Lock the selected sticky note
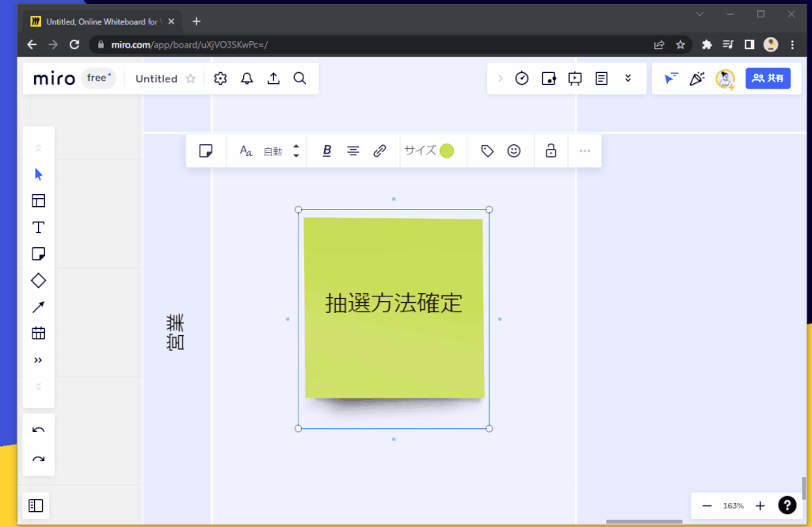Viewport: 812px width, 527px height. click(551, 151)
